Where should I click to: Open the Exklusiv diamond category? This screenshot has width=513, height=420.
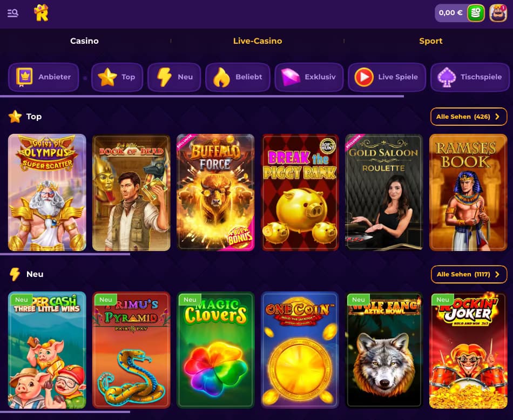click(309, 77)
